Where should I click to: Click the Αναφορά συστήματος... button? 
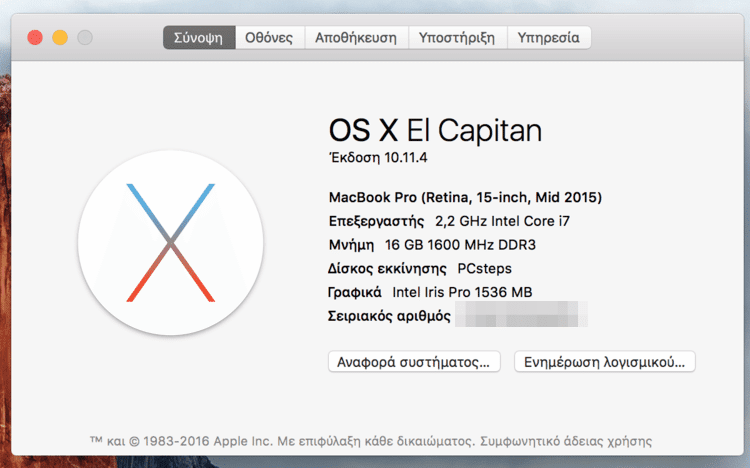(414, 362)
